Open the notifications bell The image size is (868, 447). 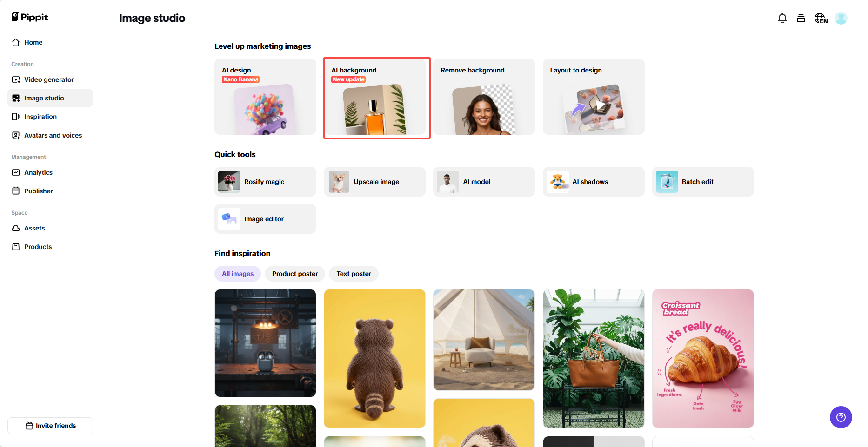pyautogui.click(x=782, y=18)
